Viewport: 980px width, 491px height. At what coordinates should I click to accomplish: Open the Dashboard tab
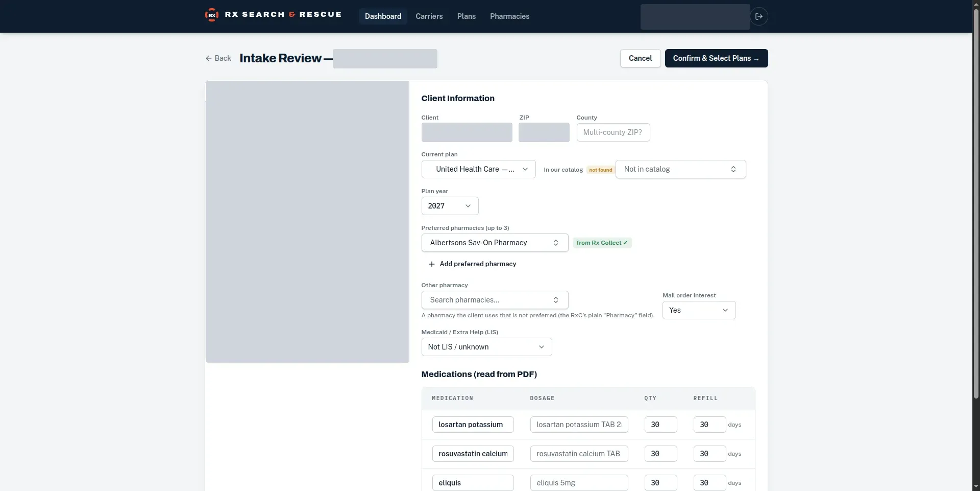pos(383,16)
